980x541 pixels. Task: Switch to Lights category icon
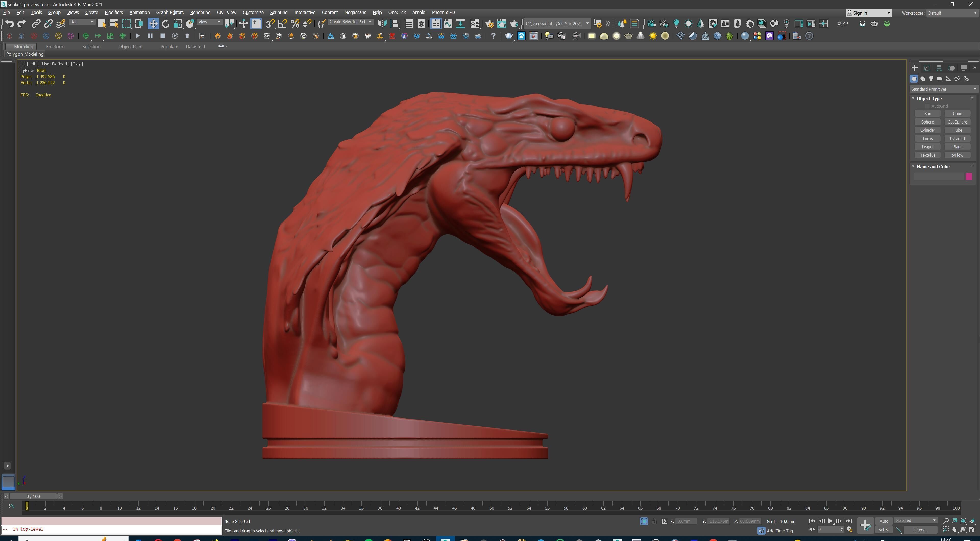931,79
